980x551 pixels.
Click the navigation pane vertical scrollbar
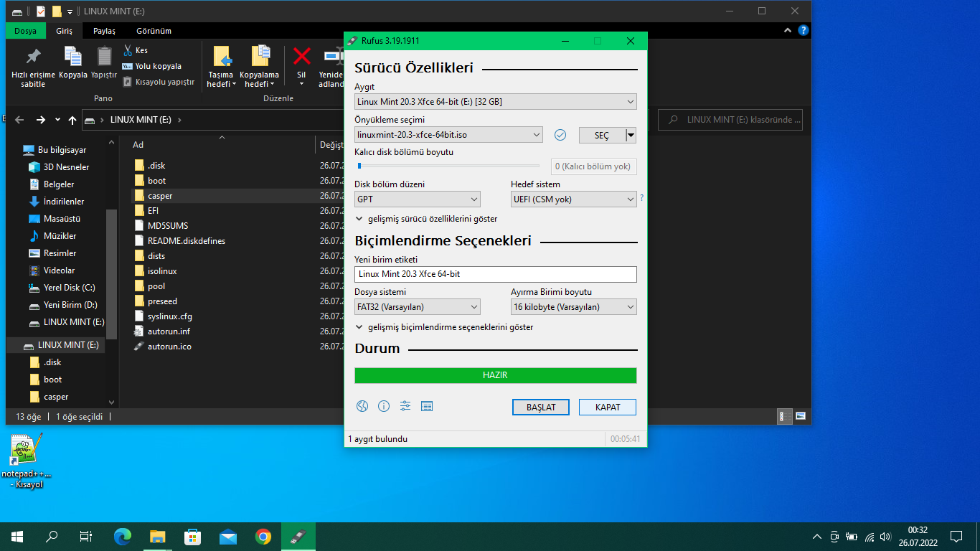(111, 273)
